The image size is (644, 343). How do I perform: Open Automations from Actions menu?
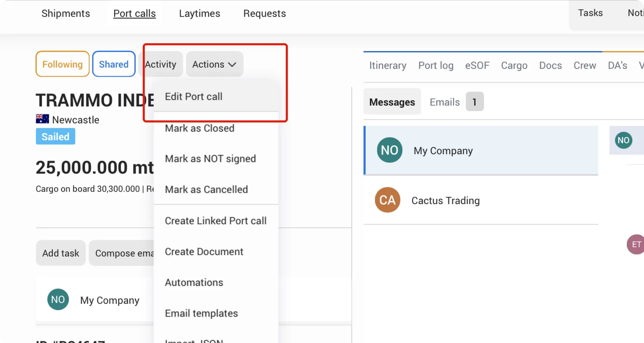216,282
